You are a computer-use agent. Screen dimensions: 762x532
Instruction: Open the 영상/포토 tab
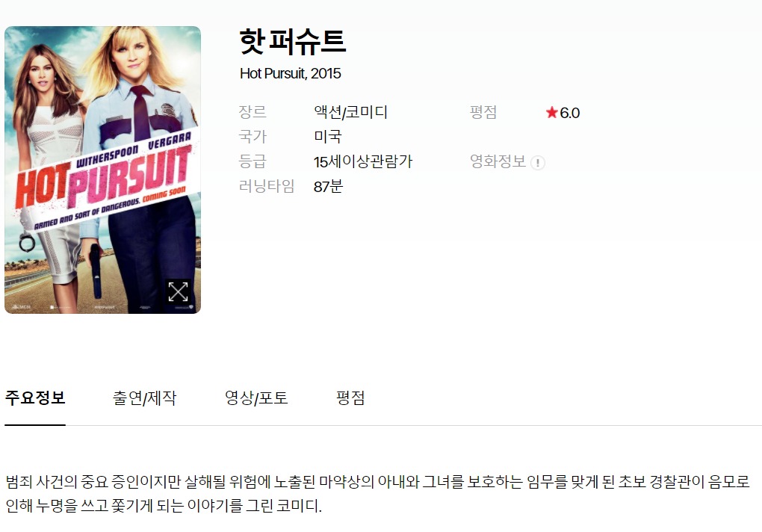(x=256, y=398)
